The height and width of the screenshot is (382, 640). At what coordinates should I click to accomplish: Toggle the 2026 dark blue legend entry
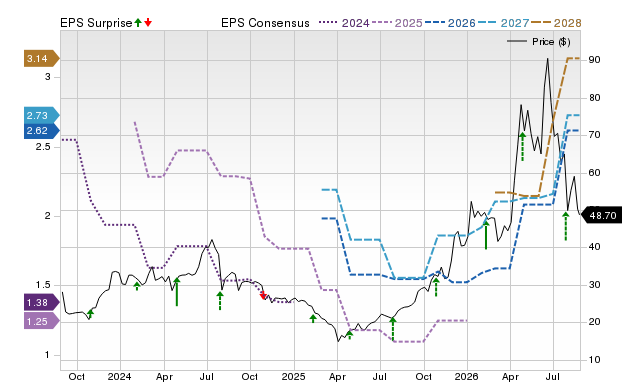tap(450, 23)
